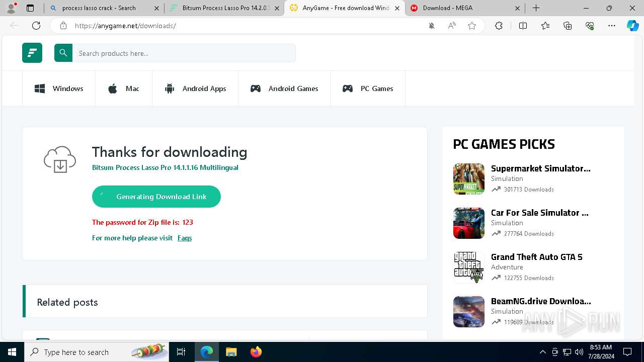The width and height of the screenshot is (644, 362).
Task: Open the PC Games category
Action: point(368,88)
